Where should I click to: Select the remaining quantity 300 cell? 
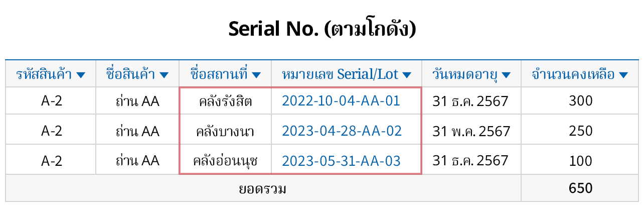point(581,101)
